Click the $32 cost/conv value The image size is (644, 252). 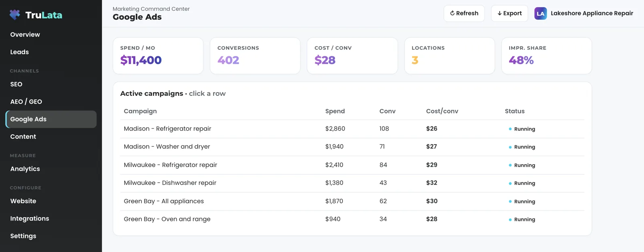pyautogui.click(x=431, y=183)
